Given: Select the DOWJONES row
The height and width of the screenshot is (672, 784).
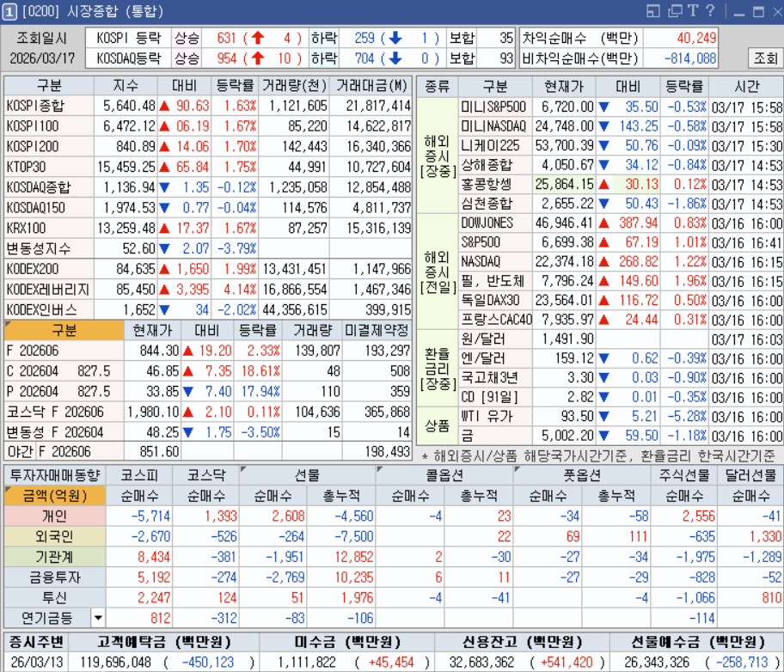Looking at the screenshot, I should 621,223.
